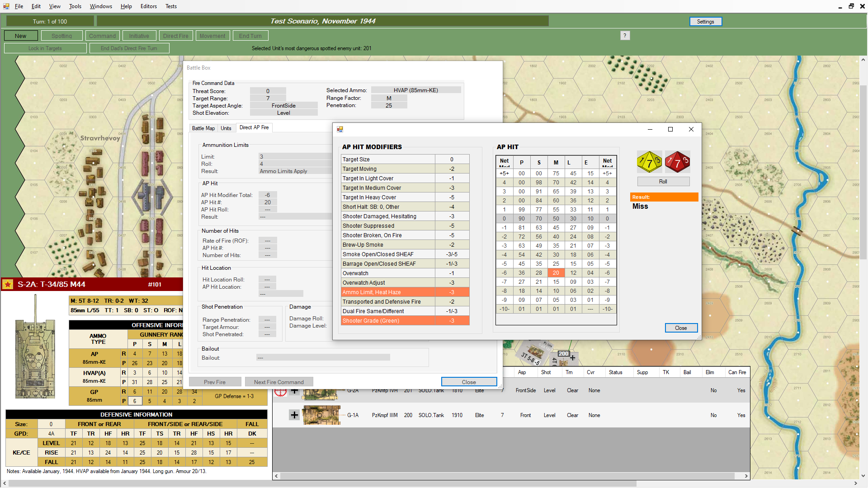868x488 pixels.
Task: Open the Editors menu
Action: coord(148,6)
